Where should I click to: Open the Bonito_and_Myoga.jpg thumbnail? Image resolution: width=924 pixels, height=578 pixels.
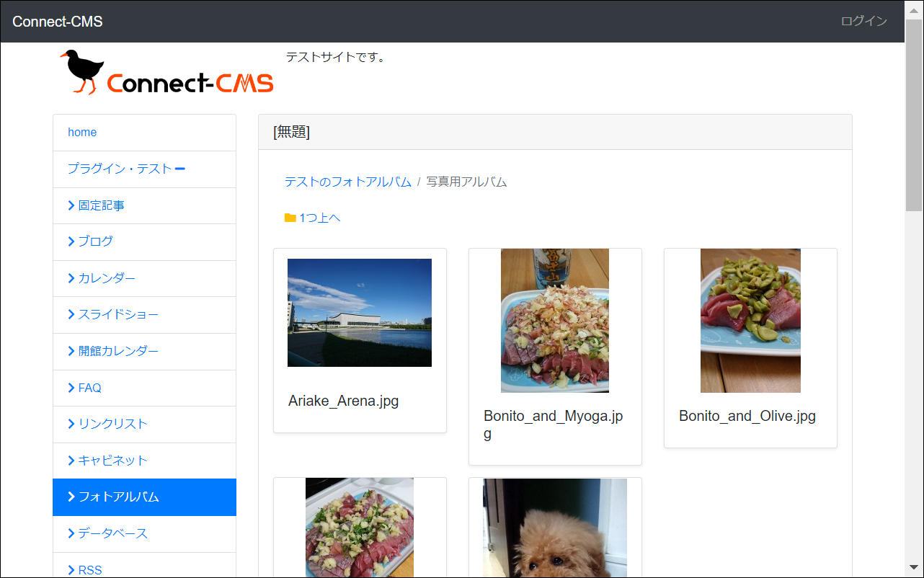click(x=555, y=321)
